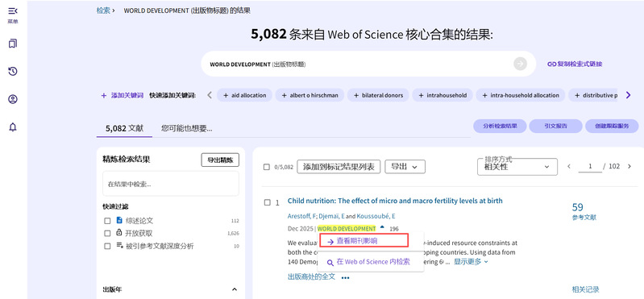
Task: Go to the next results page arrow
Action: pyautogui.click(x=629, y=166)
